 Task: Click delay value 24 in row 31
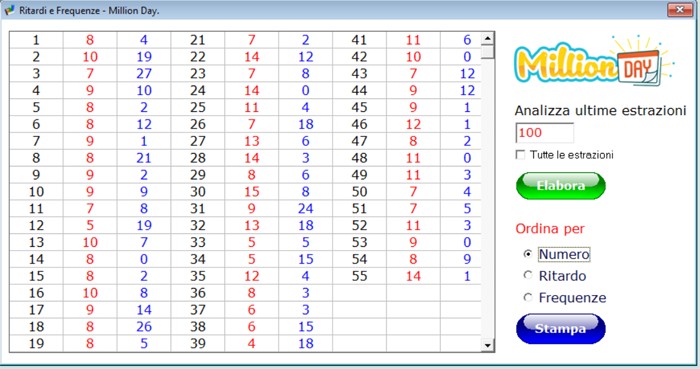coord(306,208)
